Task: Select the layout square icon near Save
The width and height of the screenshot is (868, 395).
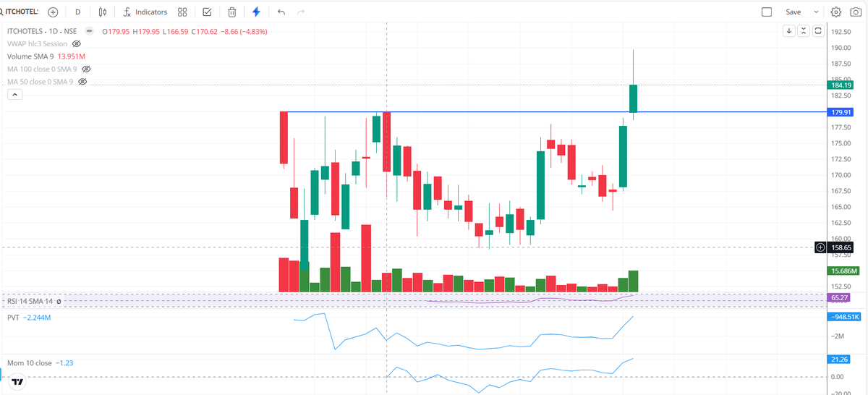Action: [767, 12]
